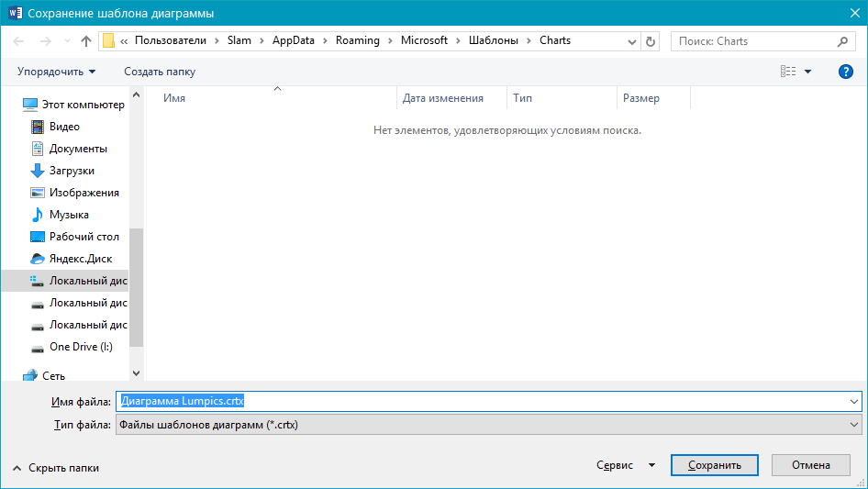This screenshot has width=868, height=489.
Task: Open the Тип файла dropdown list
Action: [x=488, y=425]
